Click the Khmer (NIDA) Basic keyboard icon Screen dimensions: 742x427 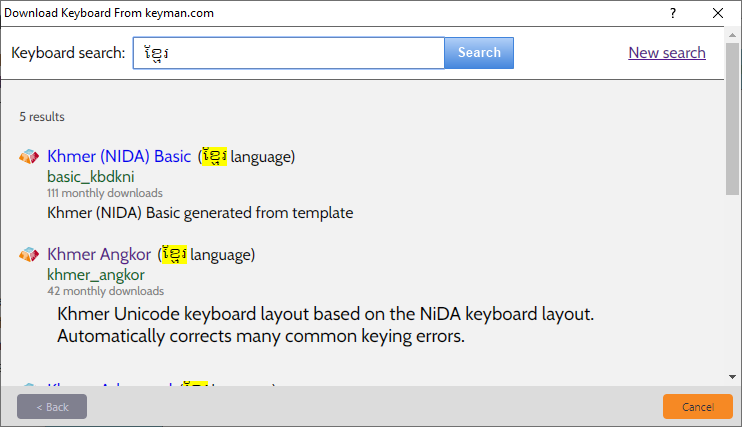pyautogui.click(x=29, y=156)
